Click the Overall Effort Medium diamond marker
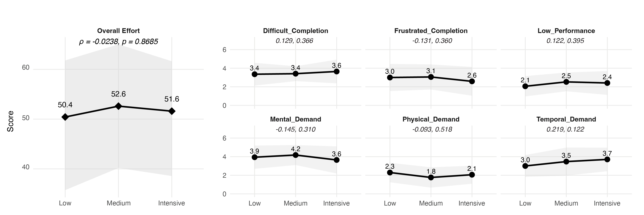The width and height of the screenshot is (644, 215). click(x=118, y=106)
